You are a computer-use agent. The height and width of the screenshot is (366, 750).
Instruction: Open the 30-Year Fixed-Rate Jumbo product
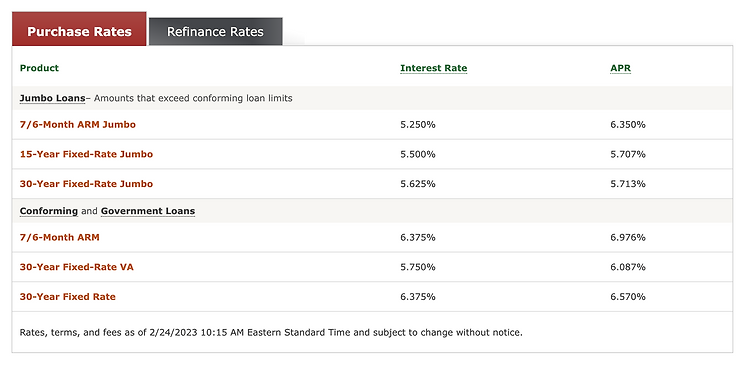pyautogui.click(x=86, y=184)
